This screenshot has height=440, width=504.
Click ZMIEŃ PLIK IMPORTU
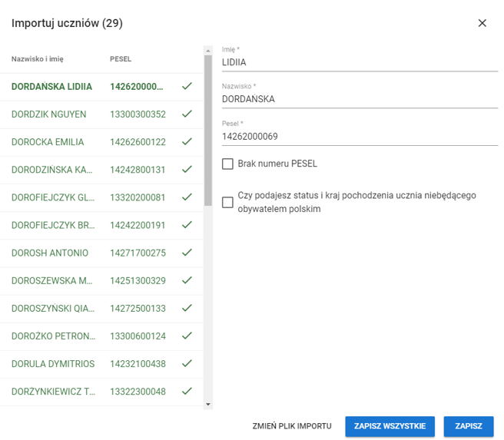pyautogui.click(x=292, y=426)
